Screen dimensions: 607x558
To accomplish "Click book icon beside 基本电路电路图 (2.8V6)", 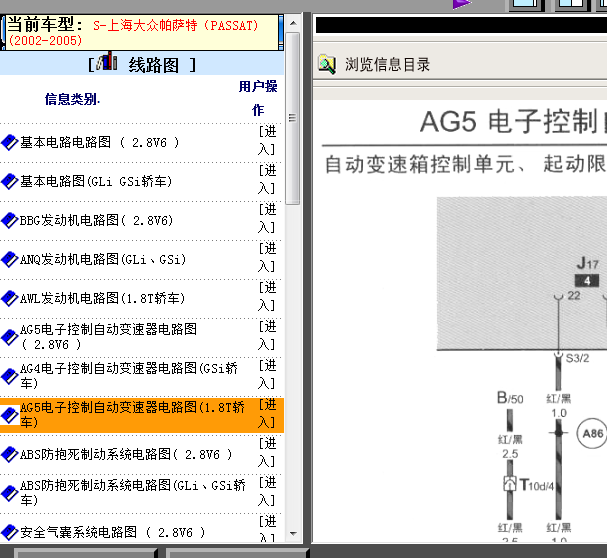I will click(x=10, y=143).
